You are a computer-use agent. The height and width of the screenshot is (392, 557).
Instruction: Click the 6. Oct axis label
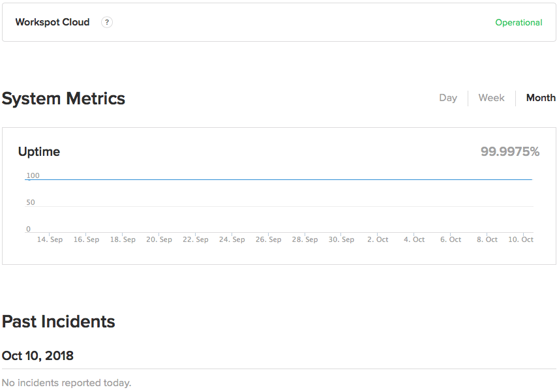[x=451, y=239]
